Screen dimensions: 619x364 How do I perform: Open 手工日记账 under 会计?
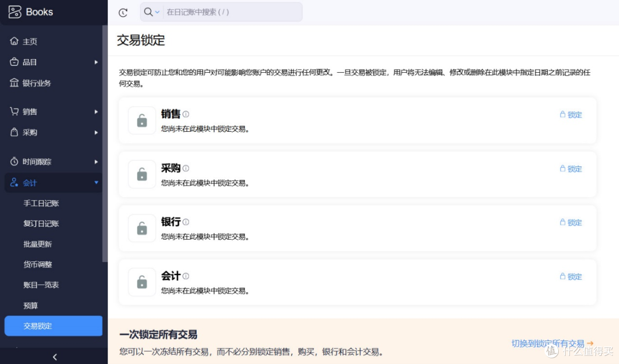point(41,203)
